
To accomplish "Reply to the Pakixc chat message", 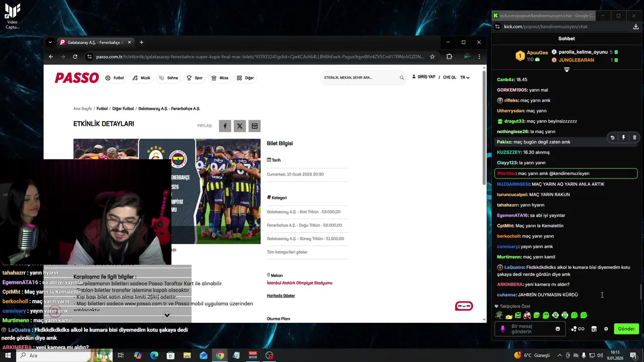I will click(612, 137).
